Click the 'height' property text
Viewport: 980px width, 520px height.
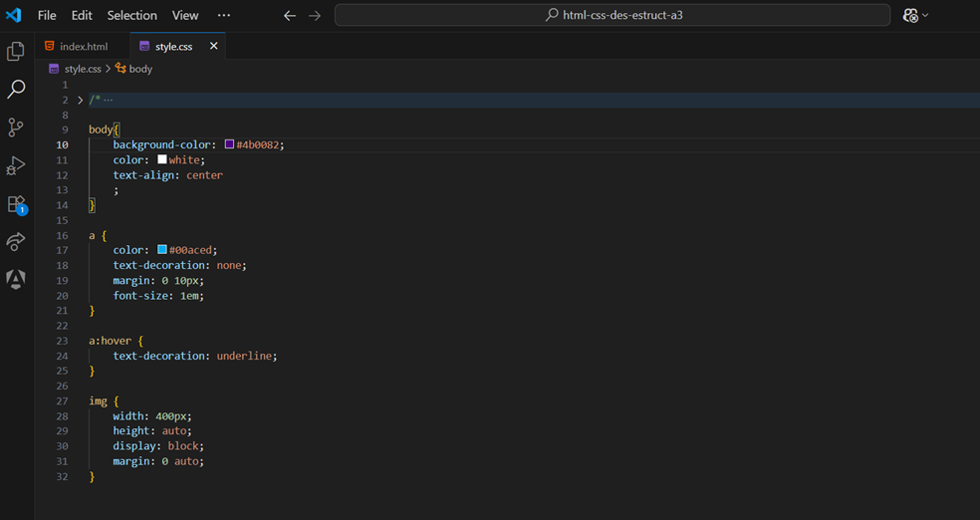tap(130, 431)
